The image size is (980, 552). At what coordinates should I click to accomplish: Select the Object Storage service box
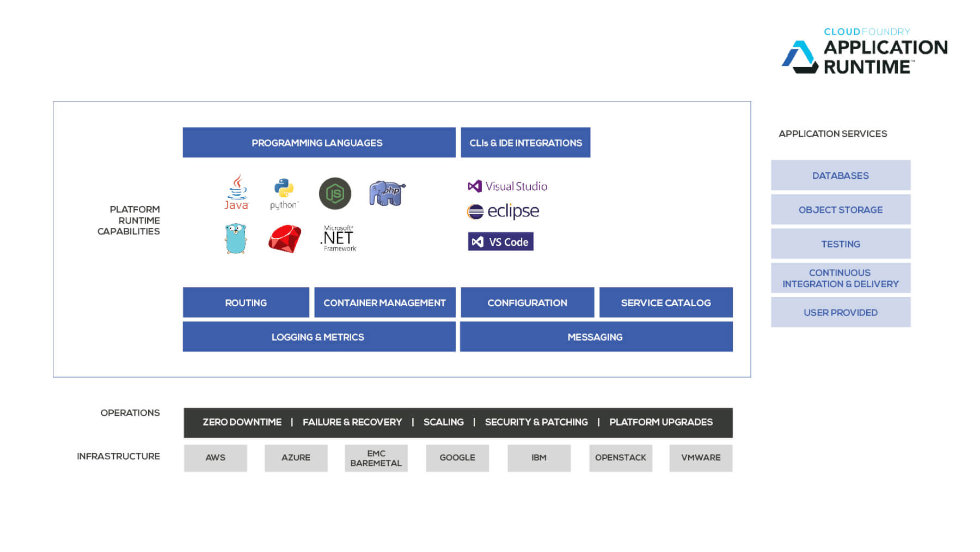[840, 210]
